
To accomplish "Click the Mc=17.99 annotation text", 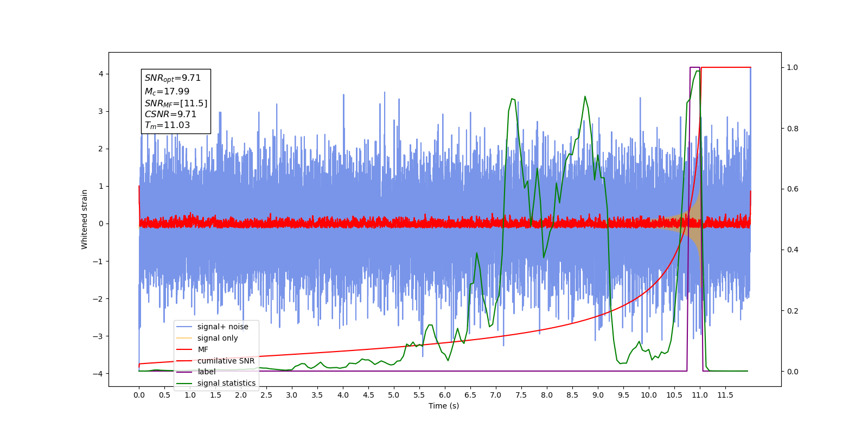I will 167,91.
